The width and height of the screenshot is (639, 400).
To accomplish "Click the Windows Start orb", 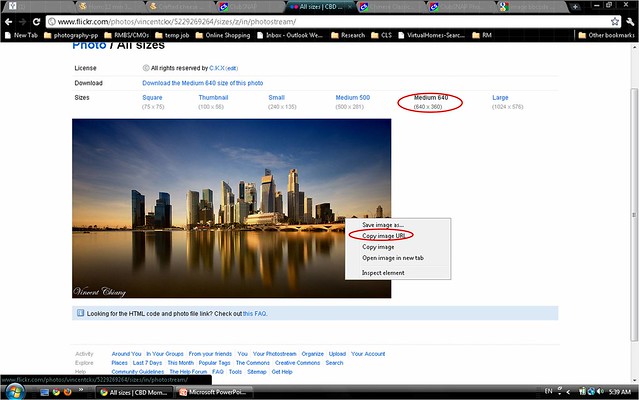I will [14, 392].
